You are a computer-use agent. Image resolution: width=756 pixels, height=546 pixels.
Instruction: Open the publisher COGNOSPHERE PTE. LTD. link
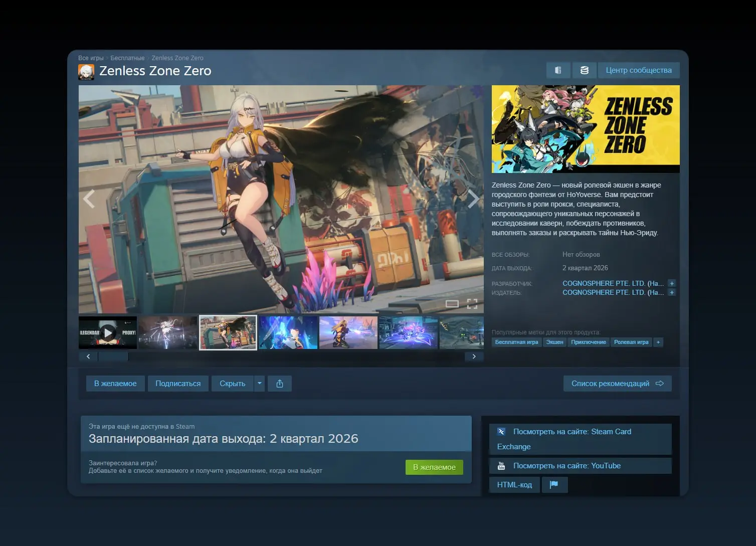tap(613, 292)
